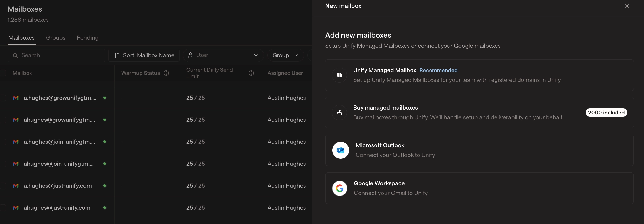Switch to the Pending tab
644x224 pixels.
pos(88,38)
